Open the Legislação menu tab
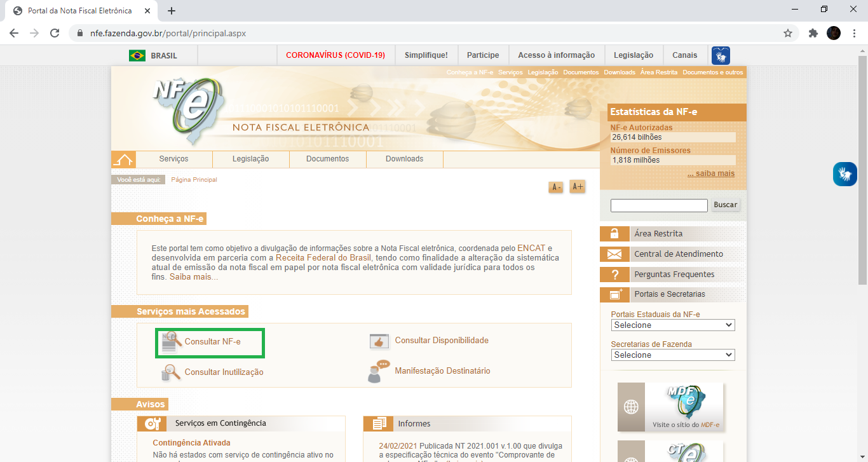 tap(251, 159)
